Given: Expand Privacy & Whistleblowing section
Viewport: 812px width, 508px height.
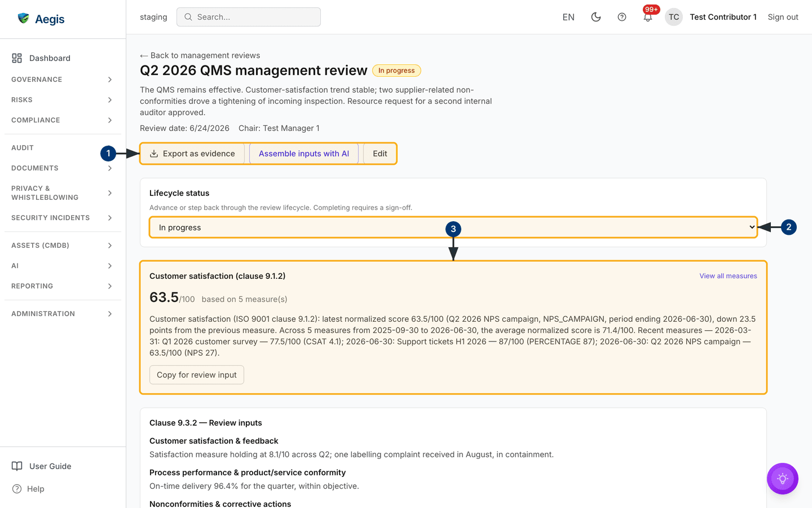Looking at the screenshot, I should click(x=63, y=193).
